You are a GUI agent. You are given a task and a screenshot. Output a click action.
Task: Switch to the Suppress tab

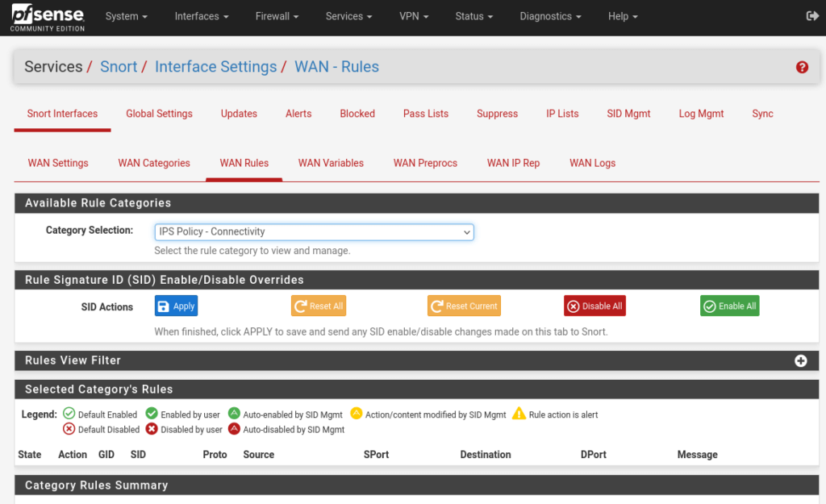(x=497, y=114)
